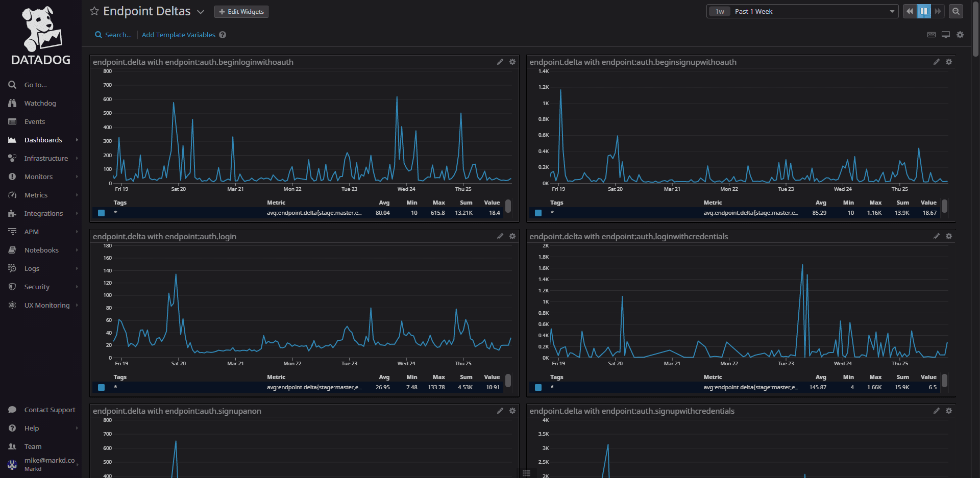
Task: Click the Edit Widgets button
Action: coord(241,12)
